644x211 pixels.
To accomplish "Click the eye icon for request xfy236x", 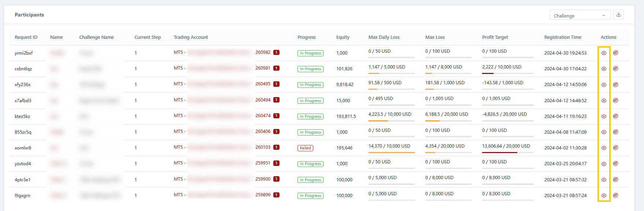I will tap(604, 85).
